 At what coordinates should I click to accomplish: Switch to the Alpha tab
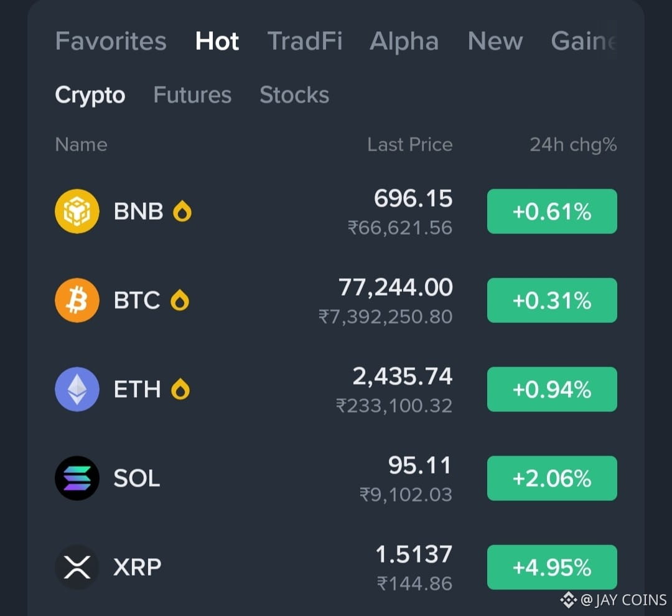pyautogui.click(x=404, y=42)
